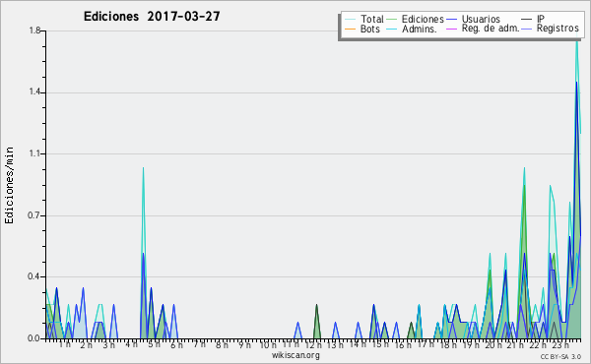Click the 5 h time axis tick
Image resolution: width=591 pixels, height=364 pixels.
point(154,344)
